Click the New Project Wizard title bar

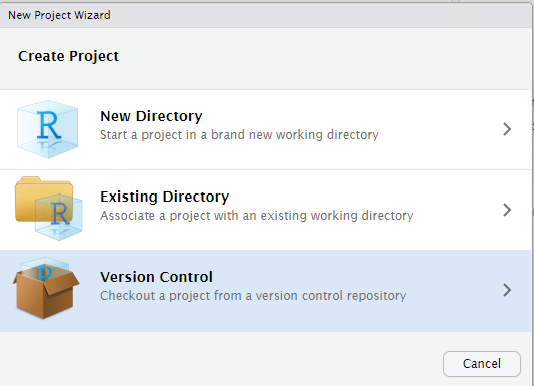click(x=266, y=15)
